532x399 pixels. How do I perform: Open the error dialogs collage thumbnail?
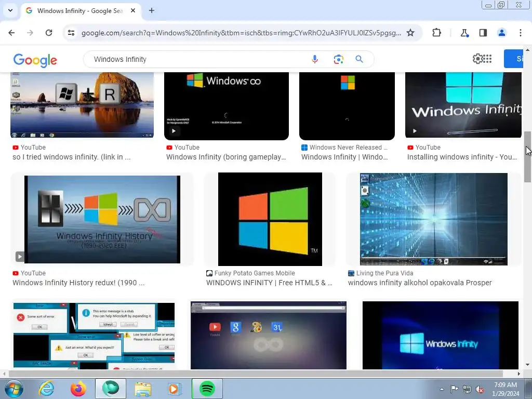coord(94,336)
